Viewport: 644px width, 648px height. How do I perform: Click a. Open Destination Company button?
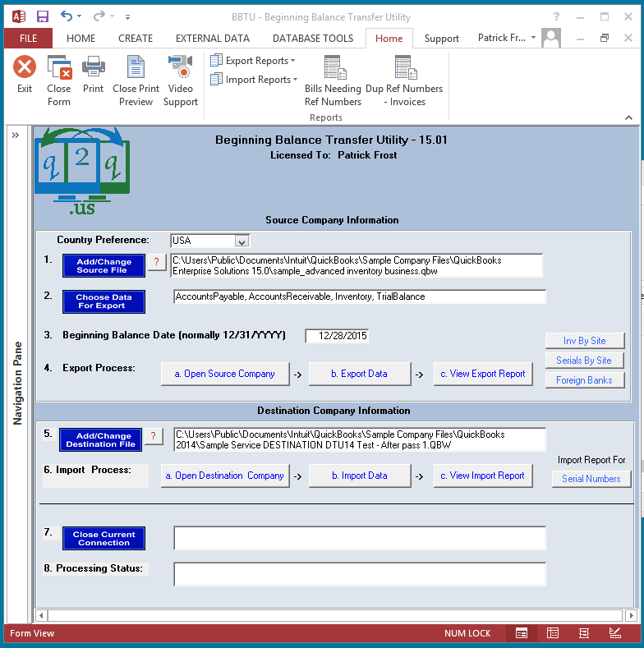pyautogui.click(x=225, y=476)
